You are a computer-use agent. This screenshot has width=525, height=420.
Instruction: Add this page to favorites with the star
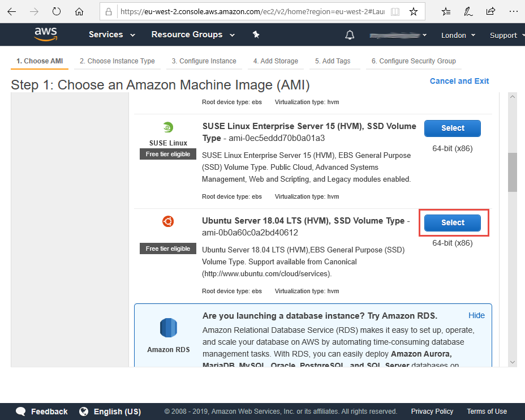coord(414,12)
